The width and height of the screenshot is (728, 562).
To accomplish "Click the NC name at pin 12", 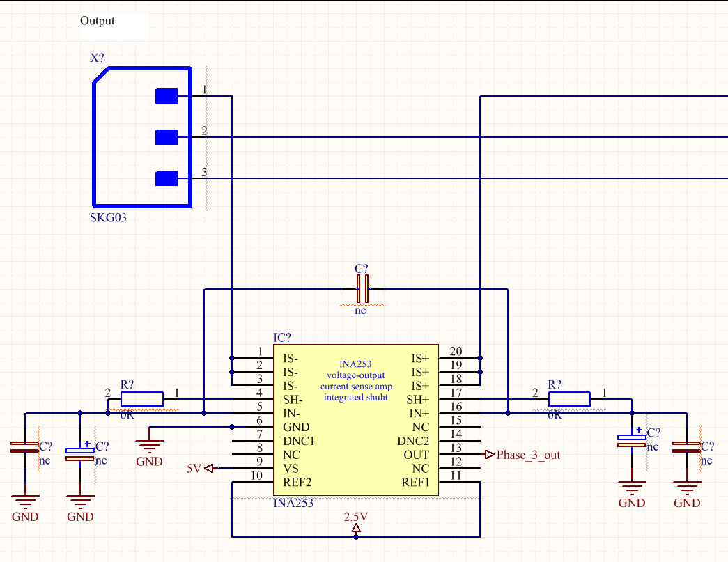I will click(x=421, y=468).
